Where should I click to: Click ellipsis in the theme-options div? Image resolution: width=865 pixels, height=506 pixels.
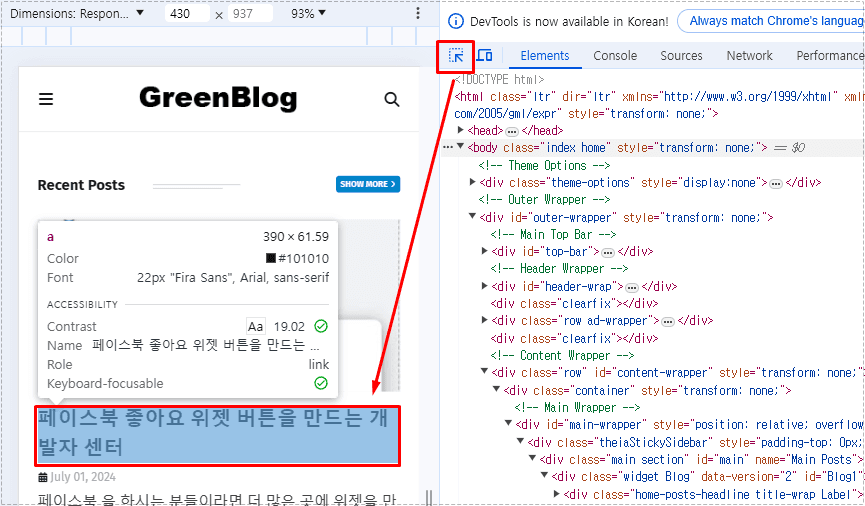pos(776,184)
